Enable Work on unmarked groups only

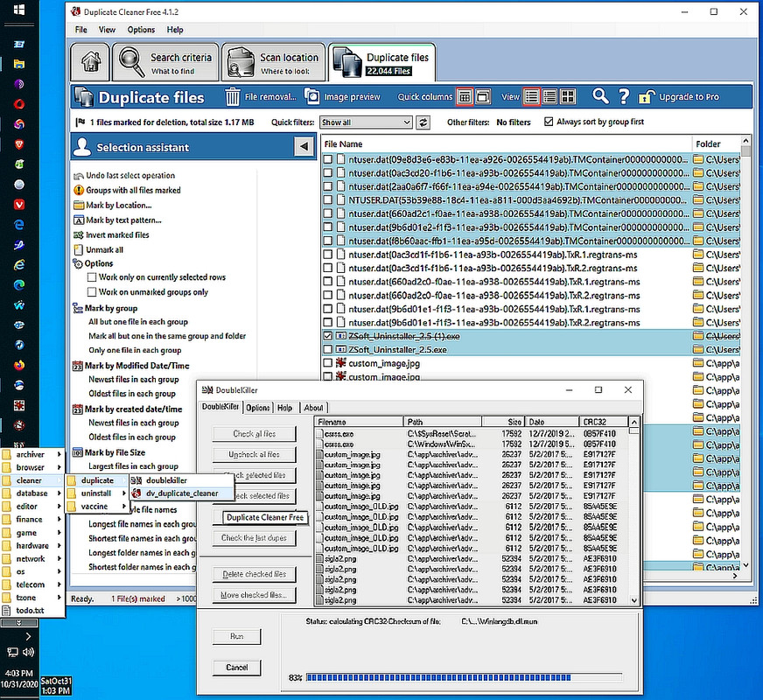click(92, 292)
